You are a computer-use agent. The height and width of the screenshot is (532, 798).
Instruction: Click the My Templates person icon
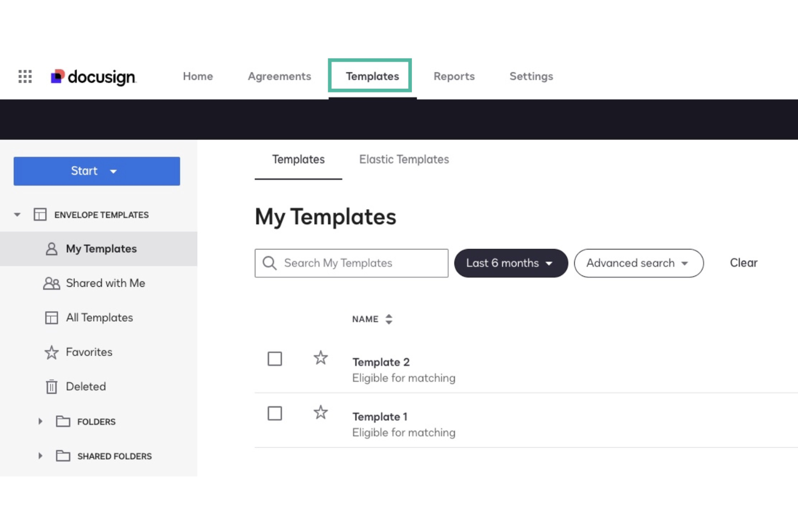pyautogui.click(x=51, y=248)
